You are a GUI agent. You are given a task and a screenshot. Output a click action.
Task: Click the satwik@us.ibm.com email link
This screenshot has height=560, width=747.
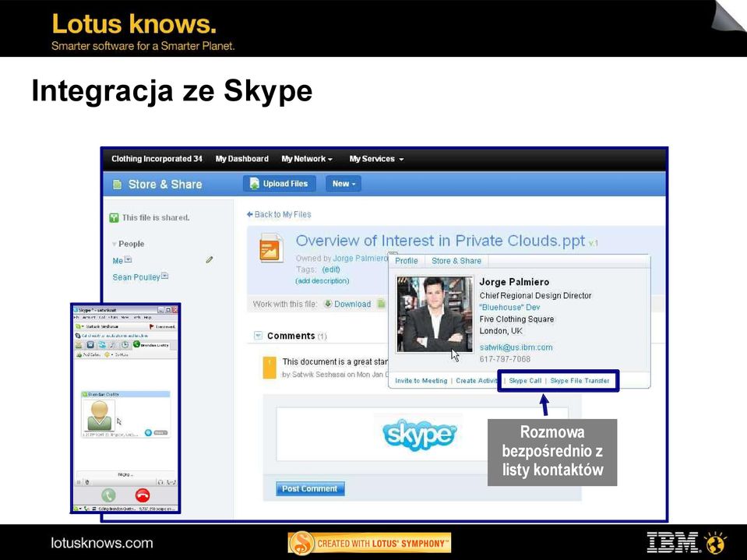[516, 347]
